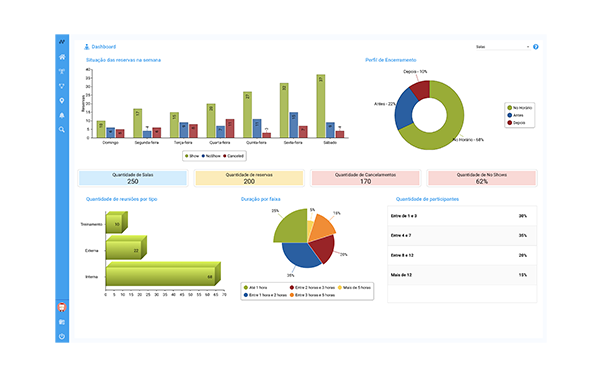Open the location pin sidebar icon
Viewport: 602px width, 377px height.
click(x=62, y=101)
